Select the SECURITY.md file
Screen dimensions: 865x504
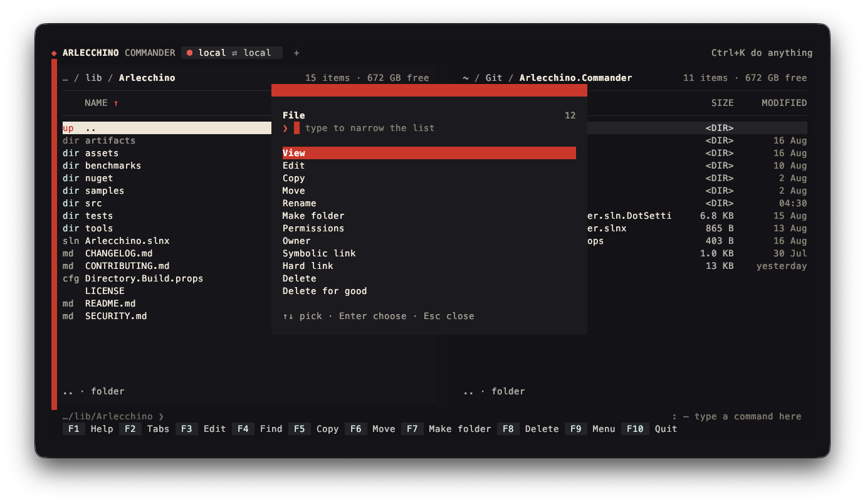pyautogui.click(x=167, y=316)
